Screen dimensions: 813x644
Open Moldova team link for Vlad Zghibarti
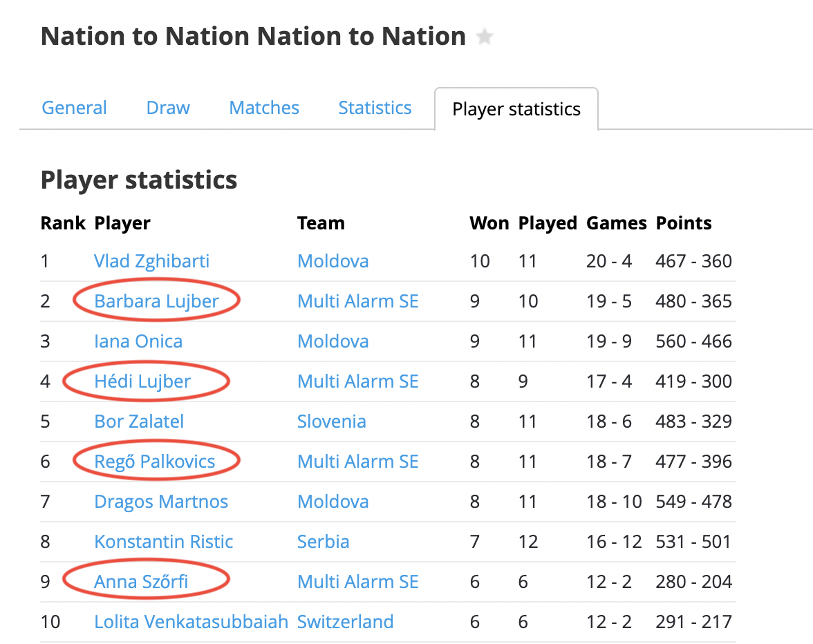click(333, 261)
